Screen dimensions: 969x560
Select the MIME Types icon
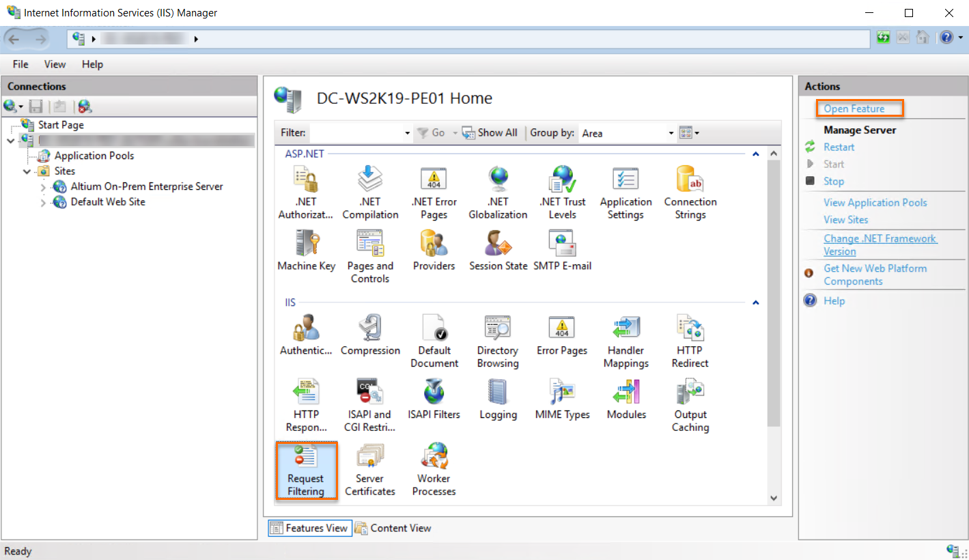pos(563,400)
